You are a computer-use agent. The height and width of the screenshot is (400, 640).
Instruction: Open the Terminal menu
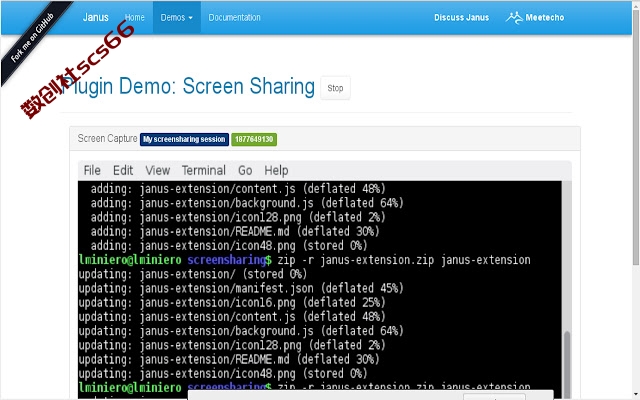(x=204, y=170)
